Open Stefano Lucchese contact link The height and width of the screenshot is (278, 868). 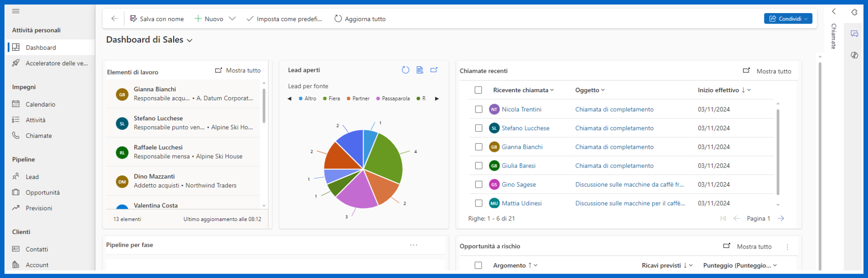(x=525, y=128)
